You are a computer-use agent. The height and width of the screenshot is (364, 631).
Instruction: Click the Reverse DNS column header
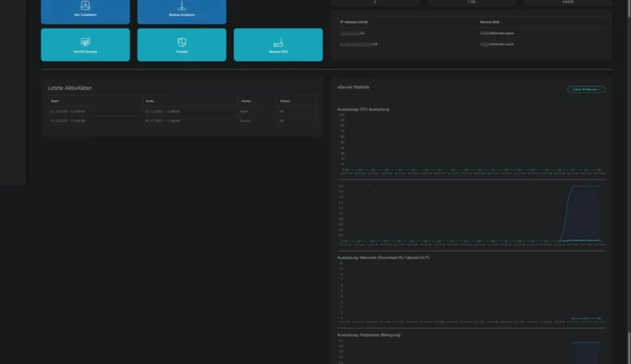489,22
